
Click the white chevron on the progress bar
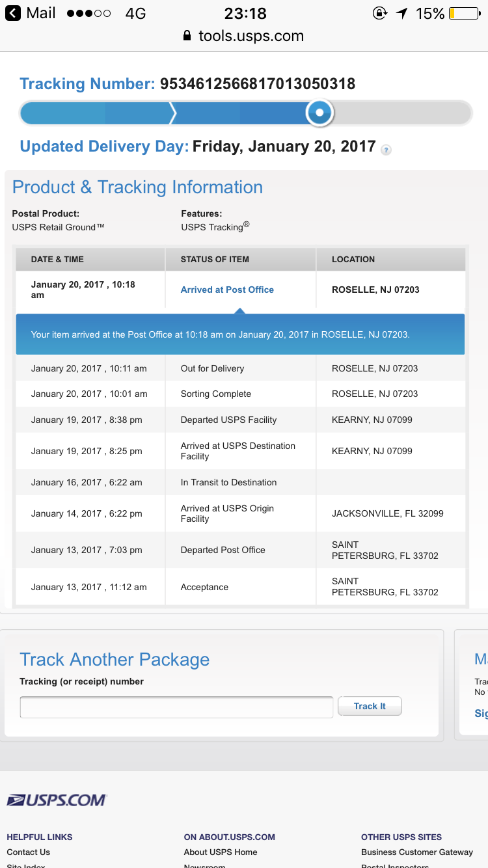click(172, 113)
